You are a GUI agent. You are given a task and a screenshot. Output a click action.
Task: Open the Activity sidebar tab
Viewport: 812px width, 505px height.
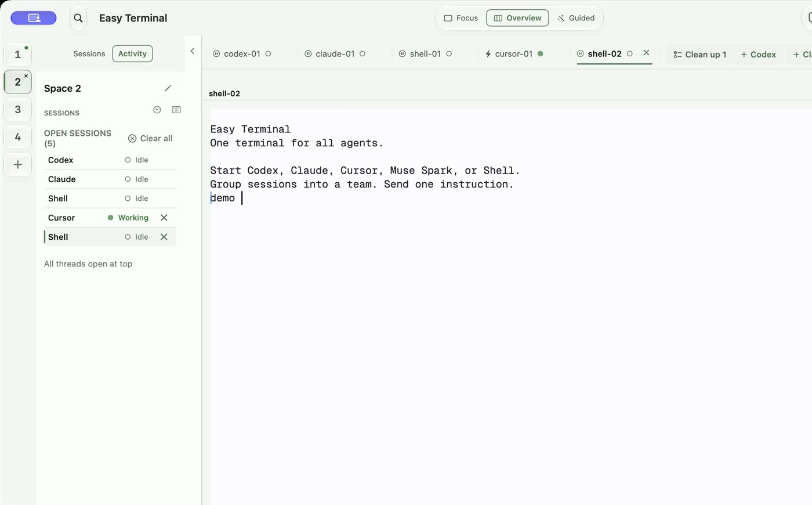click(x=132, y=53)
